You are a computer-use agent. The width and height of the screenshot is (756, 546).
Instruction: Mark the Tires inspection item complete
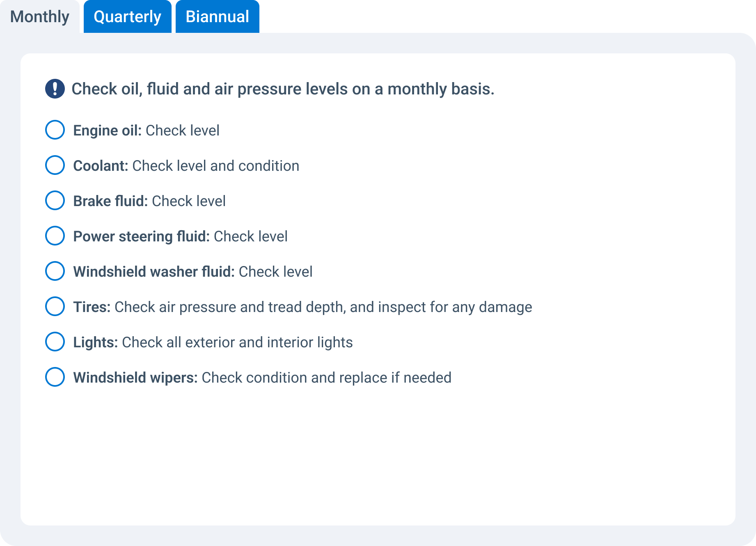(x=55, y=307)
